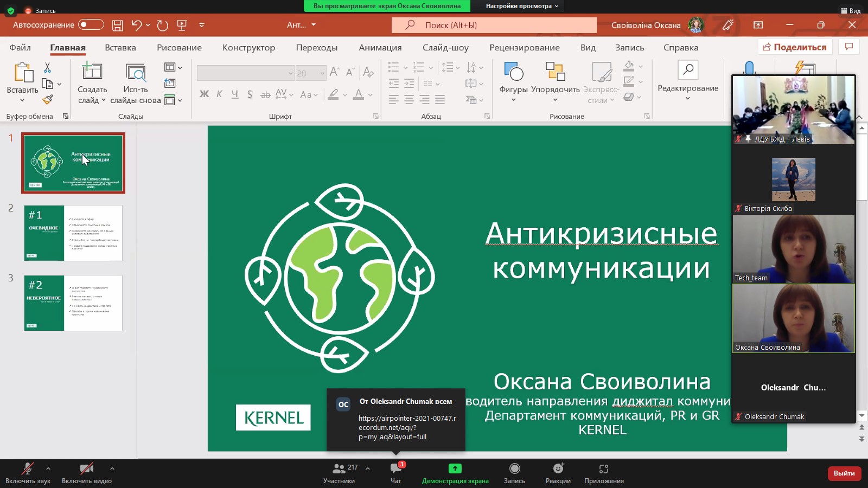Viewport: 868px width, 488px height.
Task: Select slide 2 thumbnail Очевидное
Action: click(73, 233)
